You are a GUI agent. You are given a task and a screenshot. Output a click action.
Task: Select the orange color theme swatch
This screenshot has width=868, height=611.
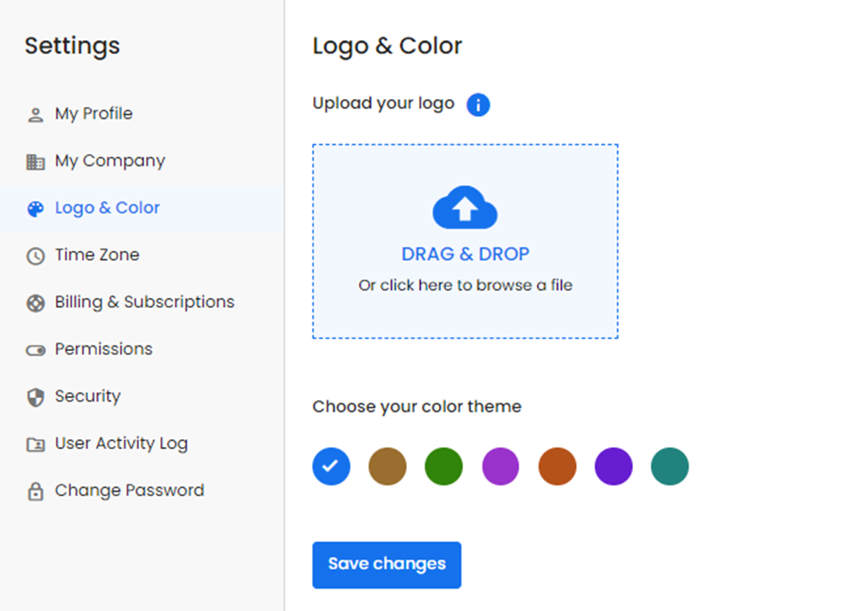tap(557, 466)
